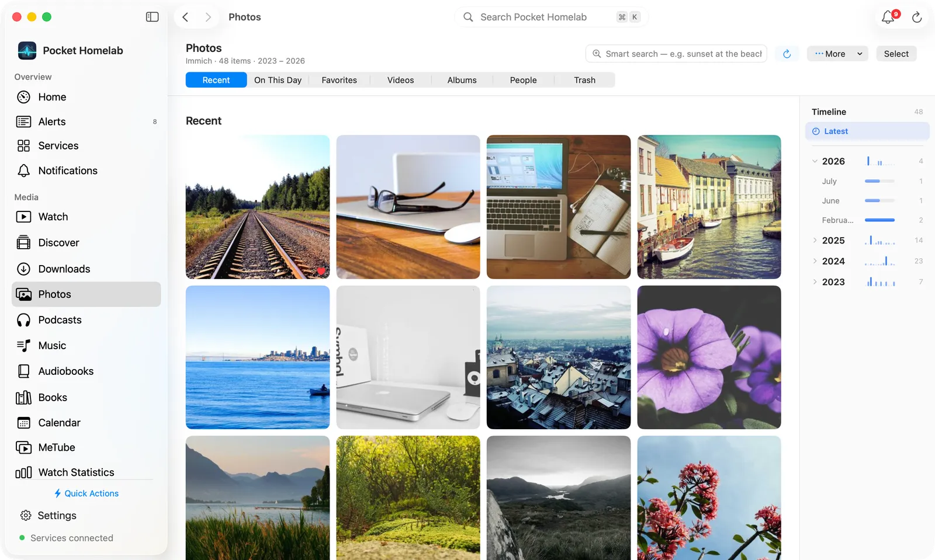Open the Music section

click(86, 346)
